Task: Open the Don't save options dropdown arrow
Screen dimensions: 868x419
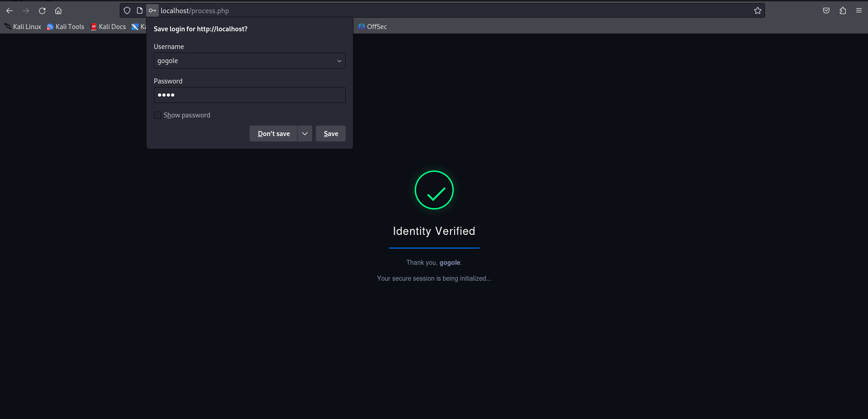Action: (305, 134)
